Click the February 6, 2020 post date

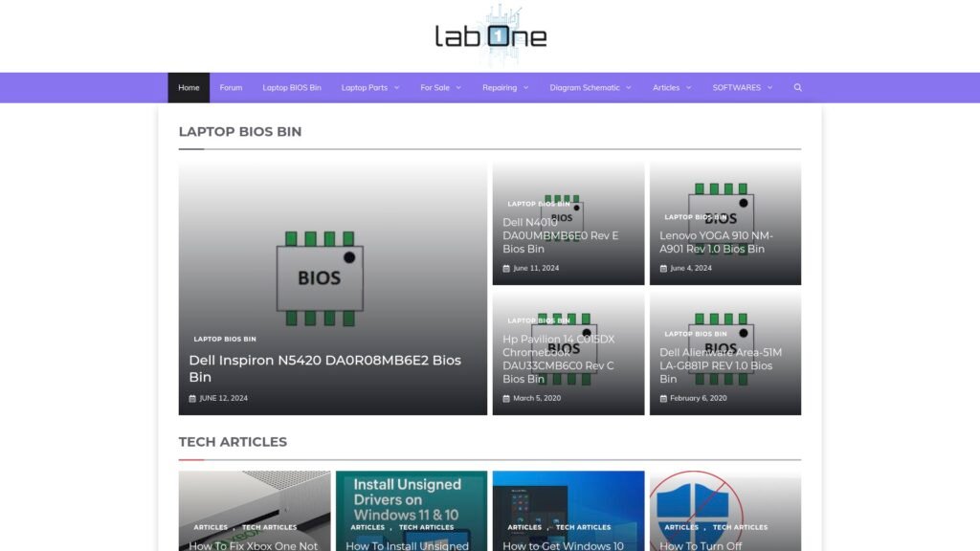[698, 398]
